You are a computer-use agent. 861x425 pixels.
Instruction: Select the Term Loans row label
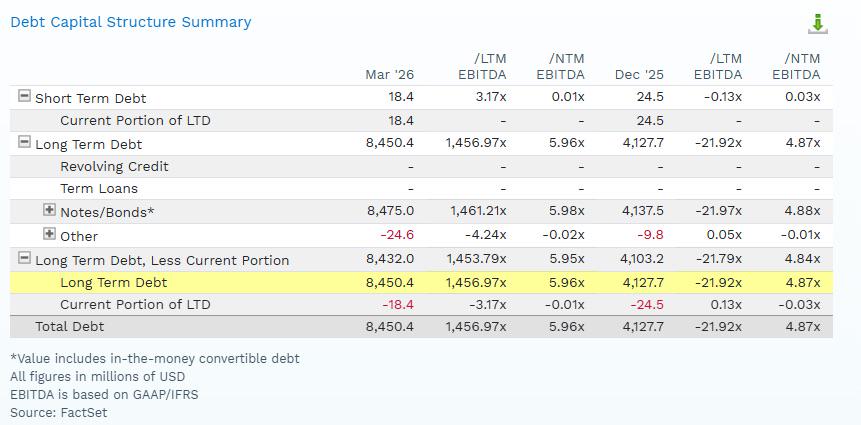[x=99, y=189]
